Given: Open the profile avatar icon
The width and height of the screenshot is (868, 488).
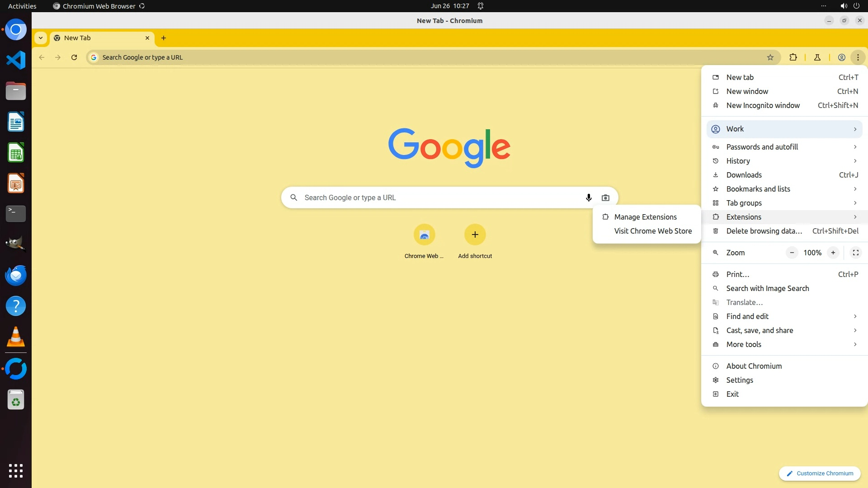Looking at the screenshot, I should (842, 57).
